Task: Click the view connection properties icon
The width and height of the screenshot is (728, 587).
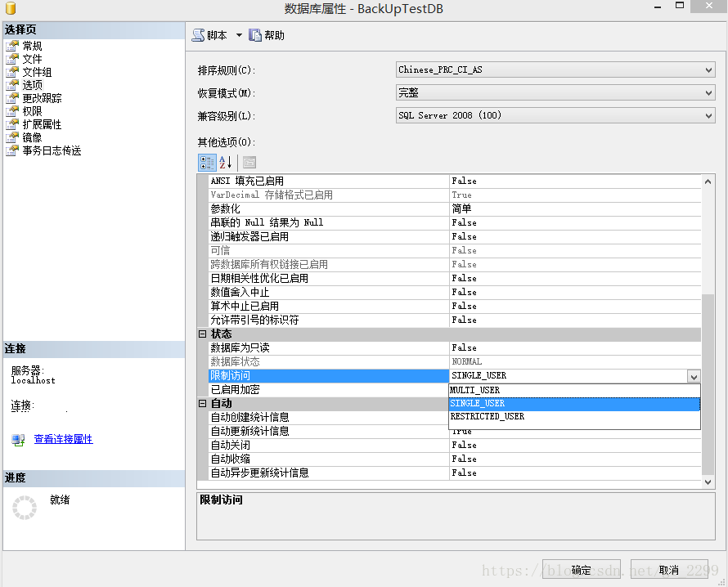Action: [18, 440]
